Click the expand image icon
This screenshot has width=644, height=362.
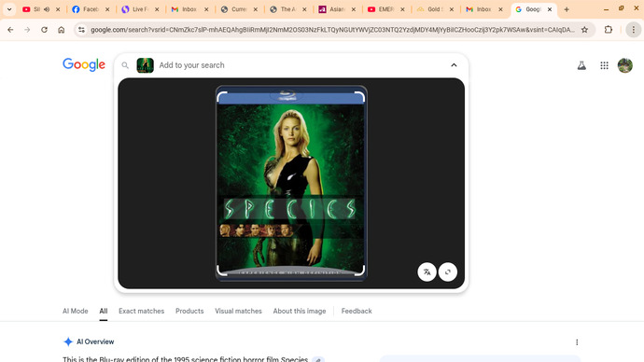pos(448,272)
